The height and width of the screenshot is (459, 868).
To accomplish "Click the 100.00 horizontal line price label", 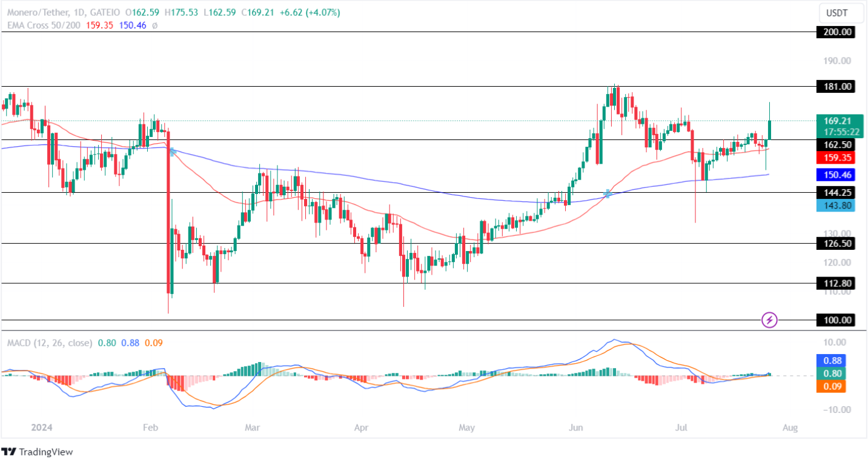I will (836, 320).
